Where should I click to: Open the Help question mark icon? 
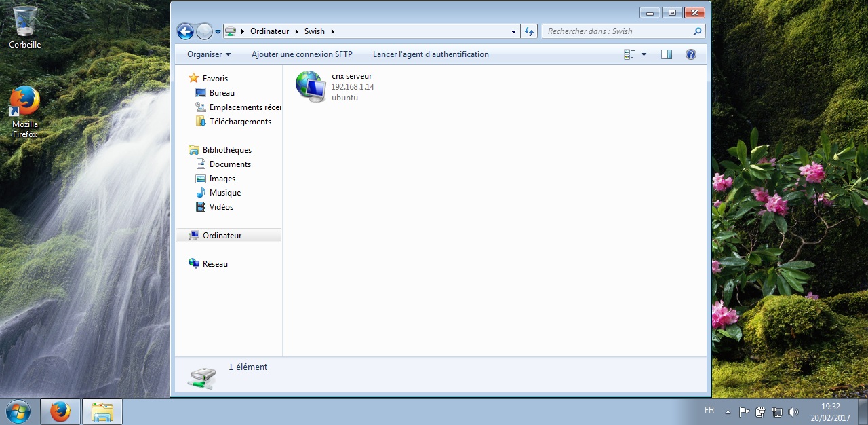691,54
